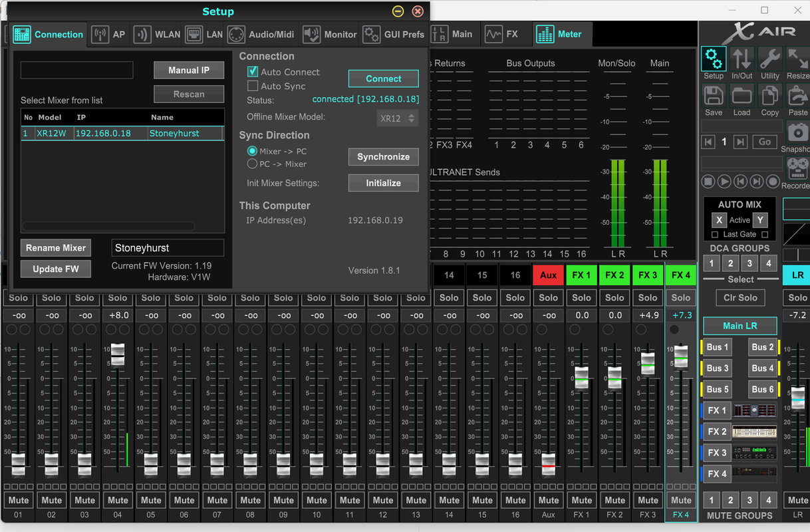
Task: Open FX 4 effect rack thumbnail
Action: [754, 474]
